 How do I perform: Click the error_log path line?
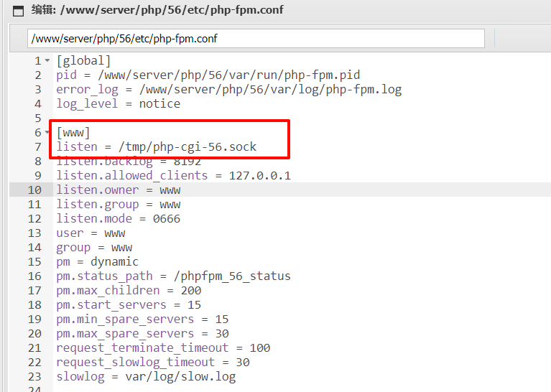click(x=228, y=90)
